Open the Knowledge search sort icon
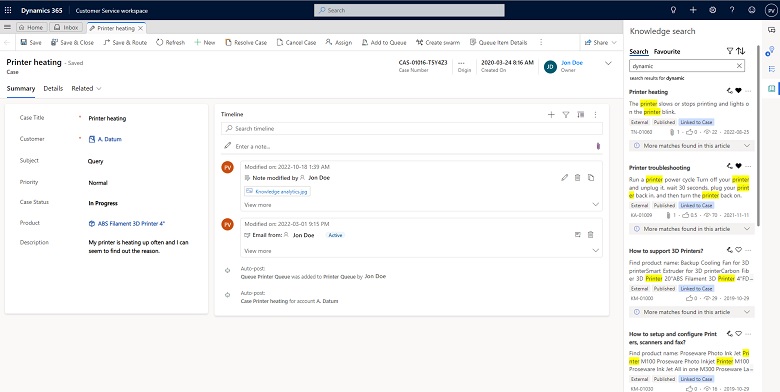The width and height of the screenshot is (780, 392). click(x=741, y=51)
